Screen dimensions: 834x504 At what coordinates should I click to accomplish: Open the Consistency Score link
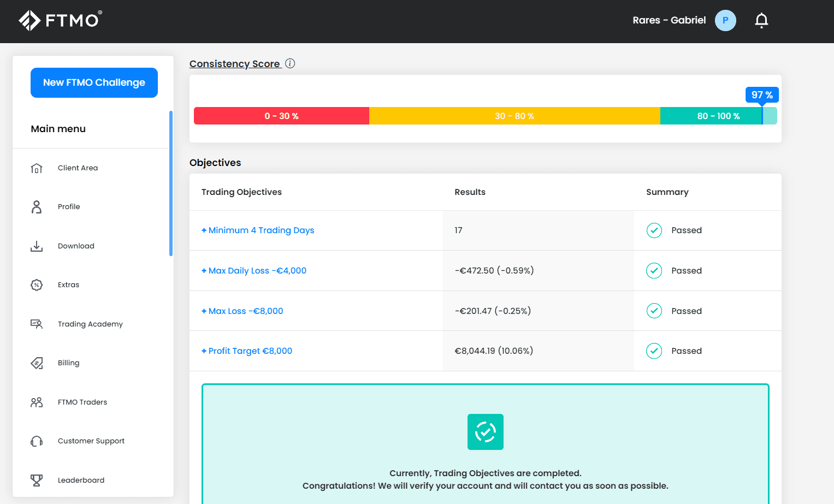(x=235, y=64)
